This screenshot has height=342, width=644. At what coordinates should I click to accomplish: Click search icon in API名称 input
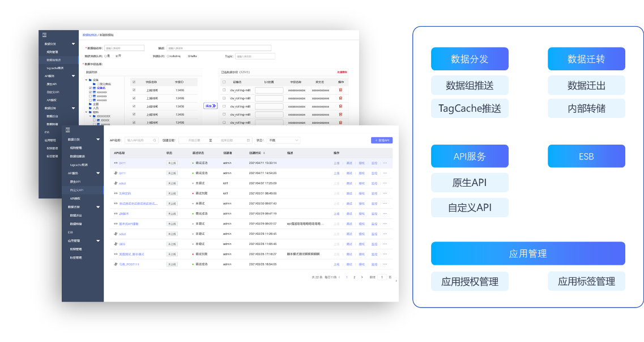[155, 140]
